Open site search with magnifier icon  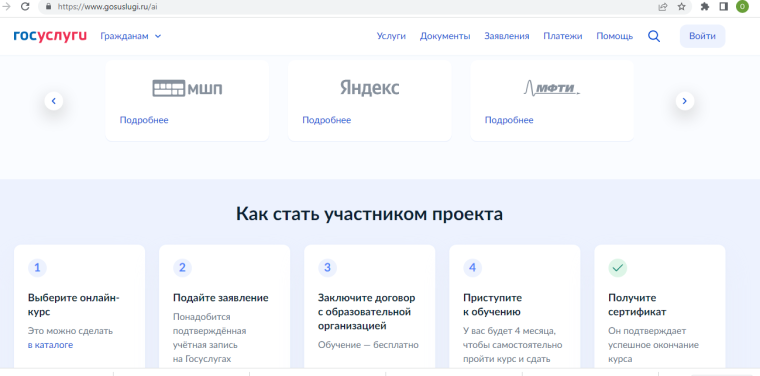[x=654, y=36]
